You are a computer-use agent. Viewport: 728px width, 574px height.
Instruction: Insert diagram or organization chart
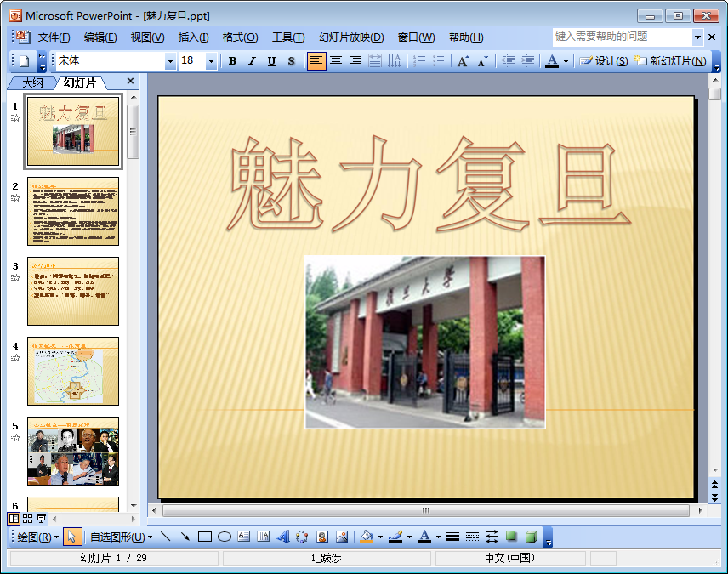click(302, 537)
